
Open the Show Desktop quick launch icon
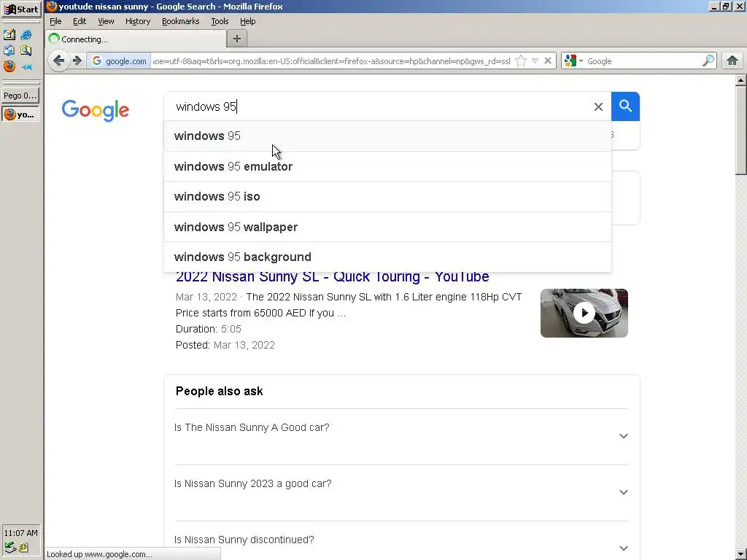tap(9, 35)
